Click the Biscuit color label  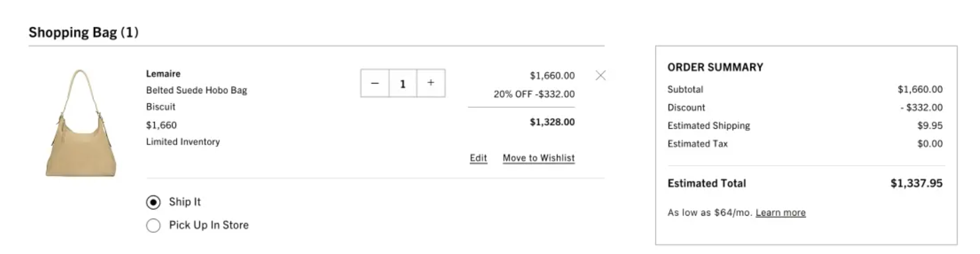click(161, 107)
